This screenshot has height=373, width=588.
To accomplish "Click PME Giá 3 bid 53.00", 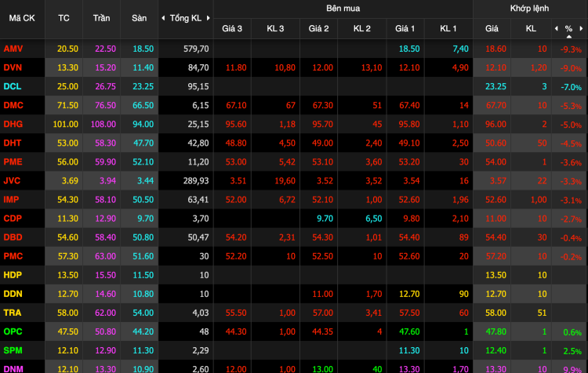I will (x=236, y=162).
